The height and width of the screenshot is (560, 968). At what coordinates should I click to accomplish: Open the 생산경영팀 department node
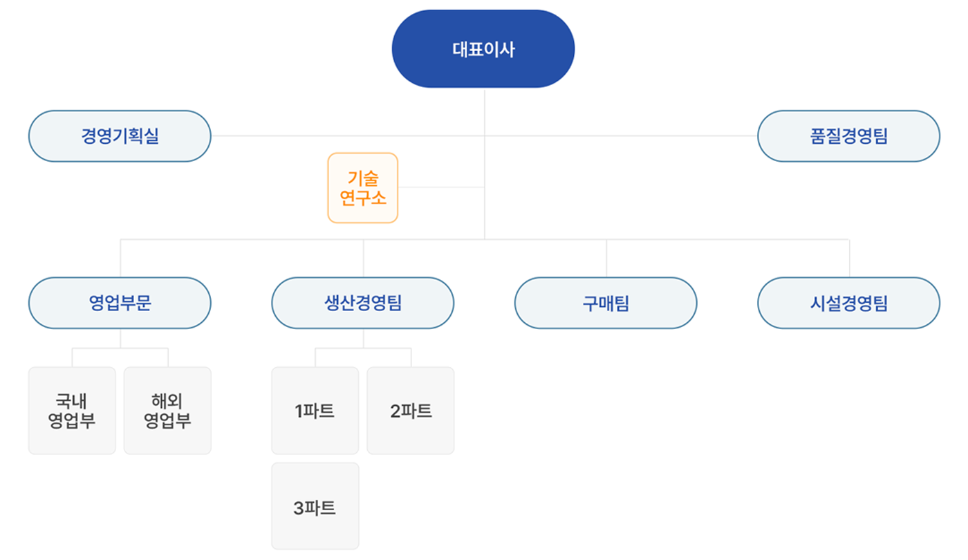(363, 303)
